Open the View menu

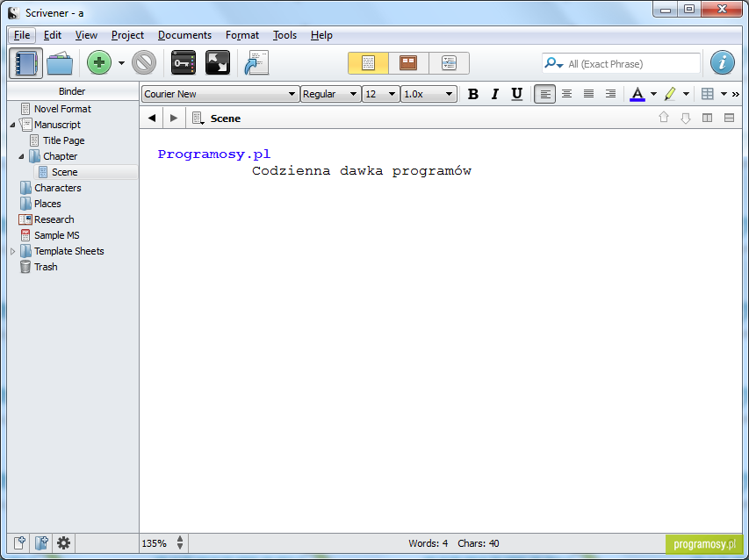point(86,35)
